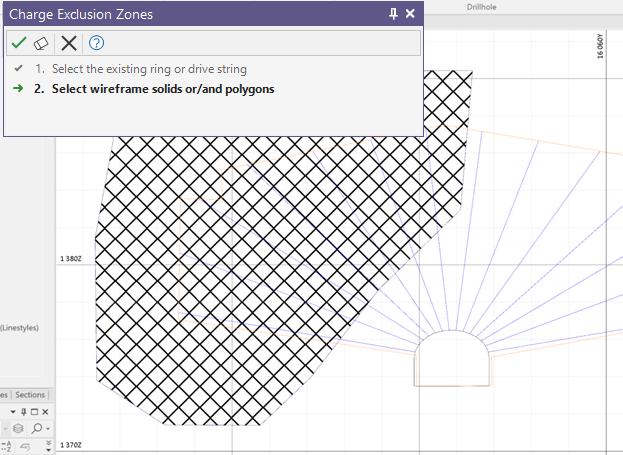This screenshot has height=455, width=623.
Task: Expand the toolbar overflow chevron
Action: click(x=49, y=446)
